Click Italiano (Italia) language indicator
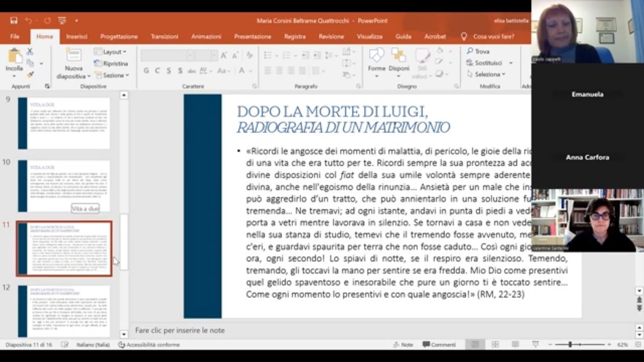The width and height of the screenshot is (644, 362). [x=93, y=345]
